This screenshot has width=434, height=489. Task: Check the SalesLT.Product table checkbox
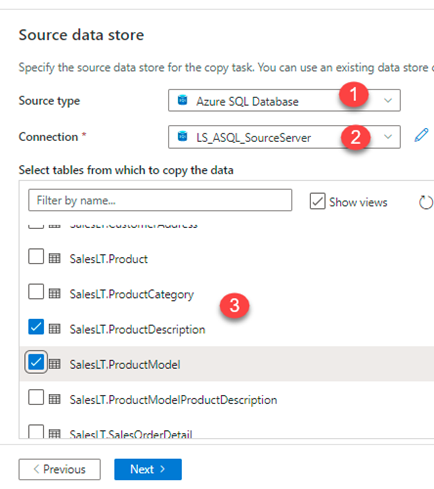coord(36,256)
